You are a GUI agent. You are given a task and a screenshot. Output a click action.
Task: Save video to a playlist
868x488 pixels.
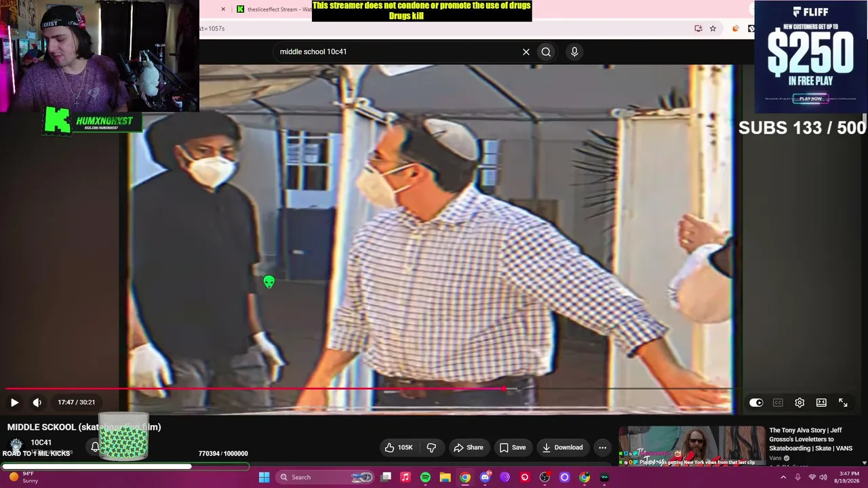513,447
